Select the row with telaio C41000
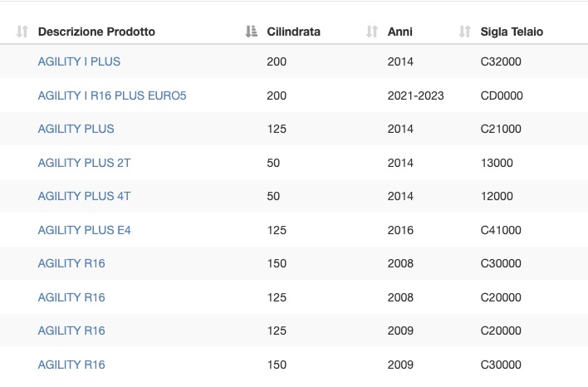This screenshot has width=588, height=387. (294, 230)
